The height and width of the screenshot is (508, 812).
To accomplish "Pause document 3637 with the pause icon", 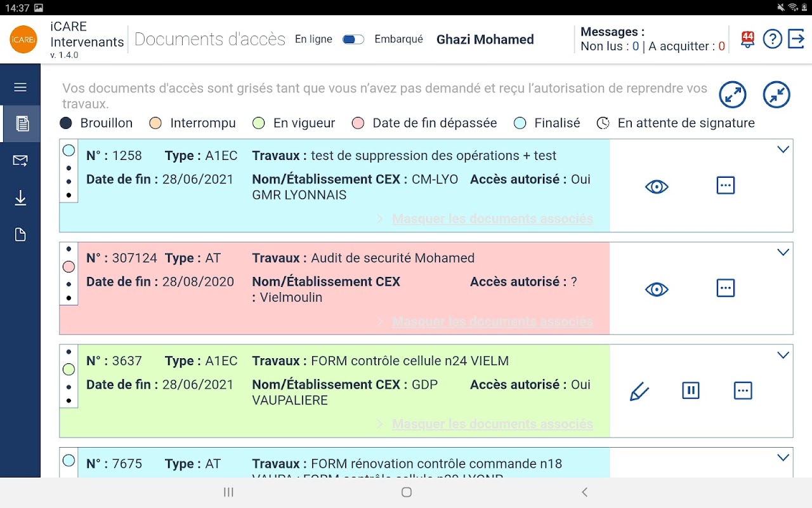I will pos(690,391).
